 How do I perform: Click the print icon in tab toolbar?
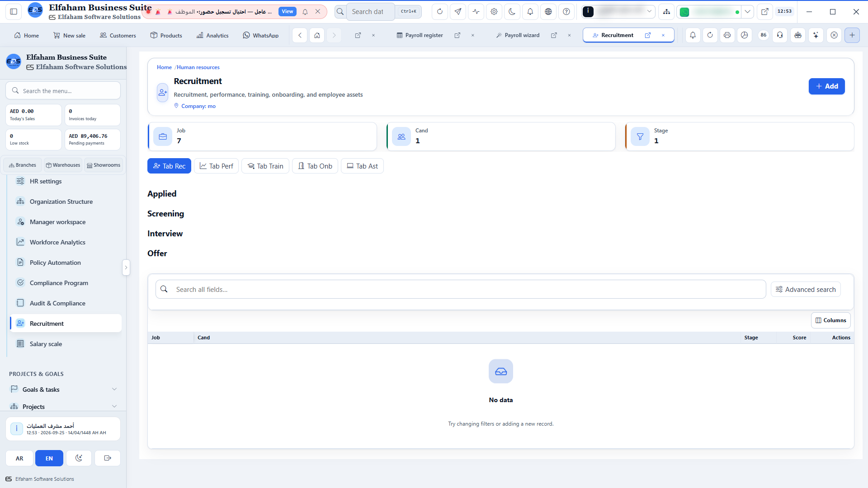727,35
